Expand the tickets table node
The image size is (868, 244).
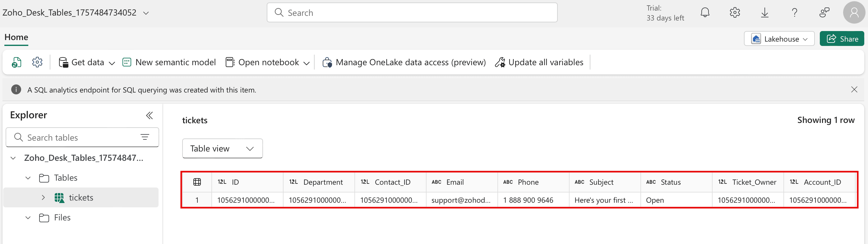click(43, 197)
